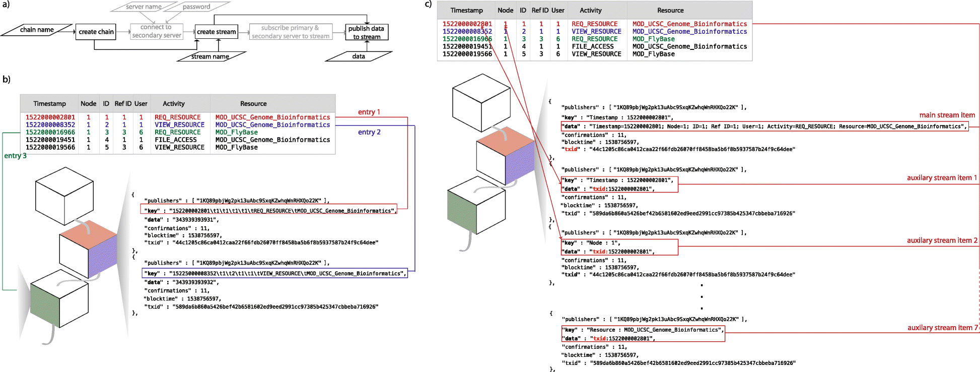
Task: Click the 'a)' panel label
Action: point(6,5)
